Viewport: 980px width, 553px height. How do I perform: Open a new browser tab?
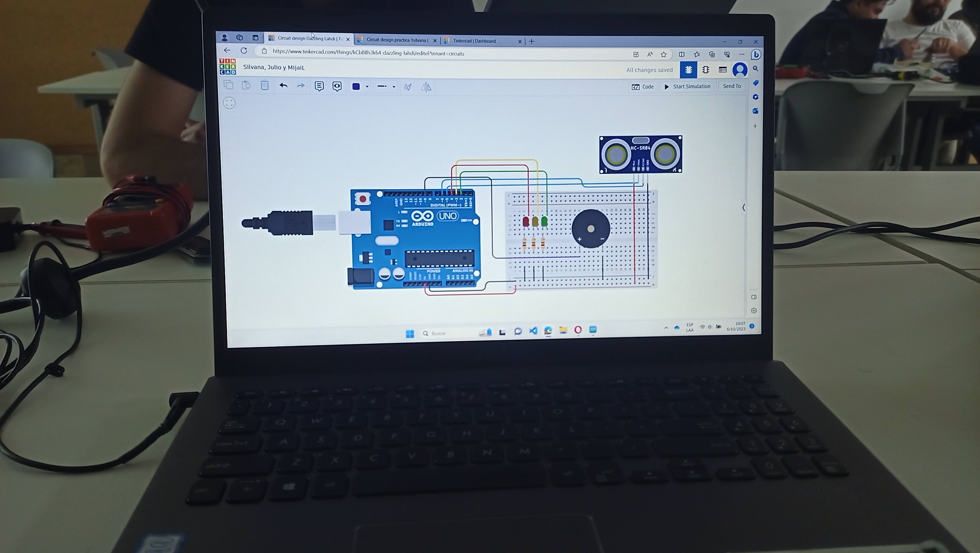click(x=531, y=41)
